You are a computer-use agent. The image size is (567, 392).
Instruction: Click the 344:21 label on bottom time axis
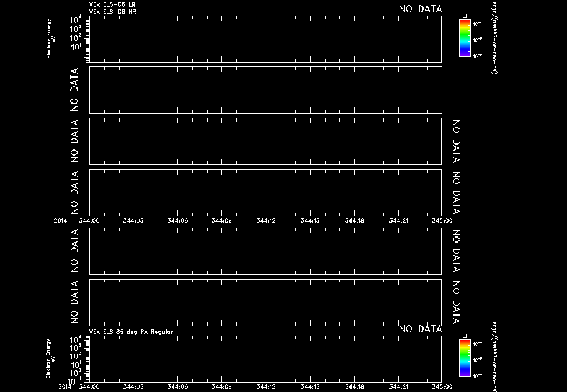pos(399,386)
